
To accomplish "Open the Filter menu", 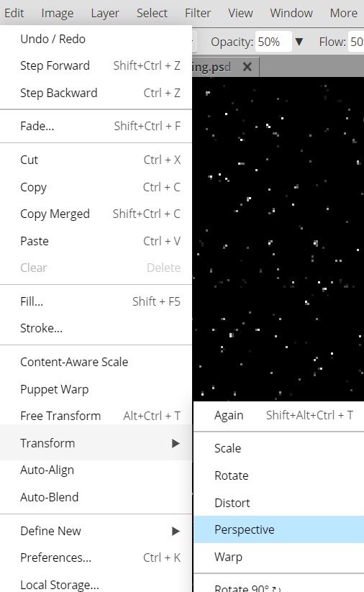I will click(x=198, y=13).
